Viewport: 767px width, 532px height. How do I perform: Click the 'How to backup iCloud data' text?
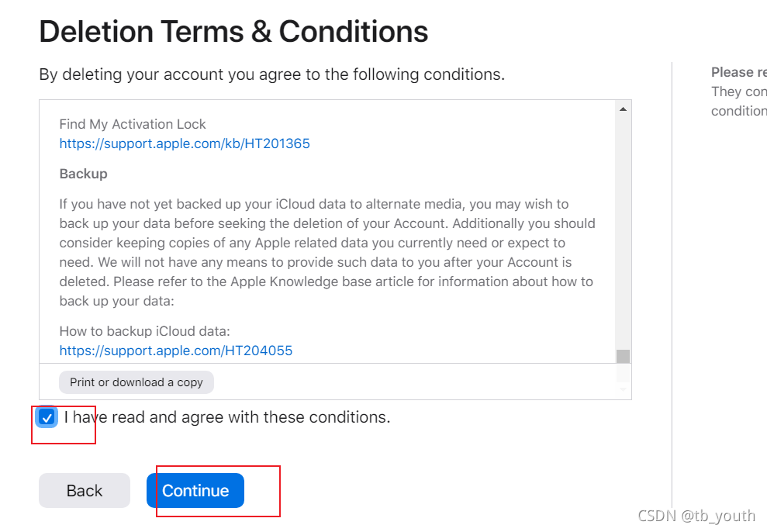click(x=145, y=331)
